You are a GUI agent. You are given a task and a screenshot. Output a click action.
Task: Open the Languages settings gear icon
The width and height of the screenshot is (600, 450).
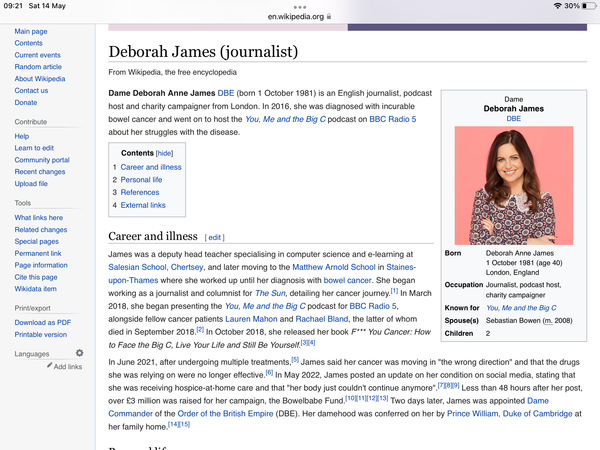(80, 353)
